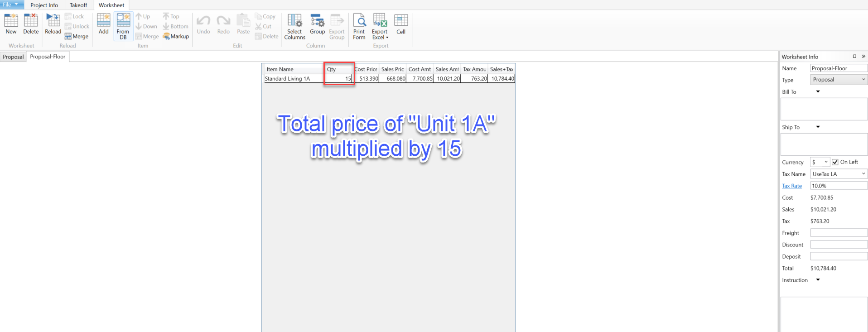Click the Group column icon

click(x=318, y=24)
